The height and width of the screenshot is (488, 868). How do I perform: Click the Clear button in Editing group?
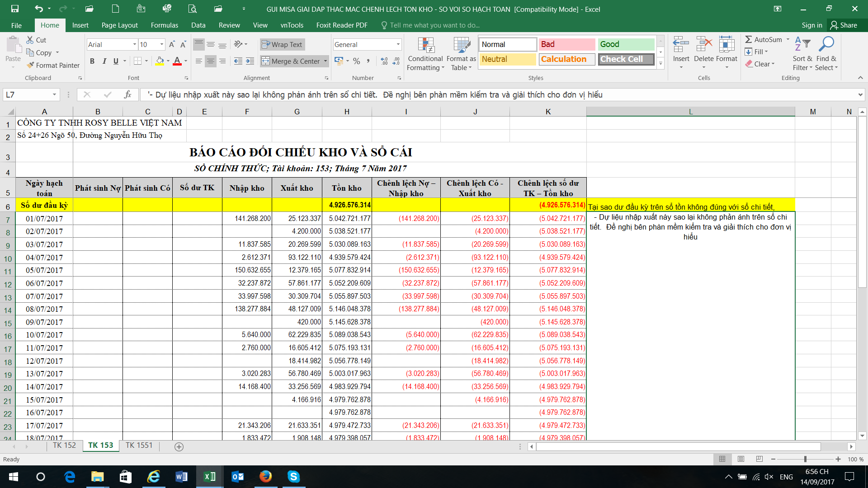click(760, 64)
